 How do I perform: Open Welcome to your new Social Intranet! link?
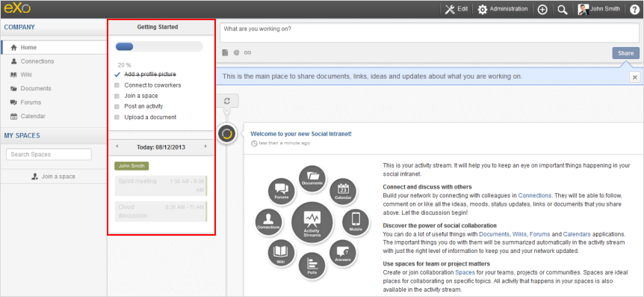click(301, 134)
